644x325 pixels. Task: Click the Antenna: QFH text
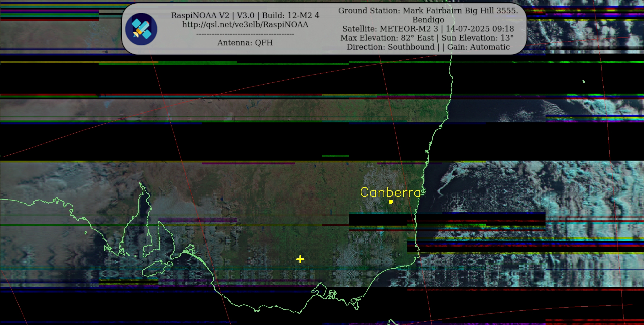pos(245,43)
